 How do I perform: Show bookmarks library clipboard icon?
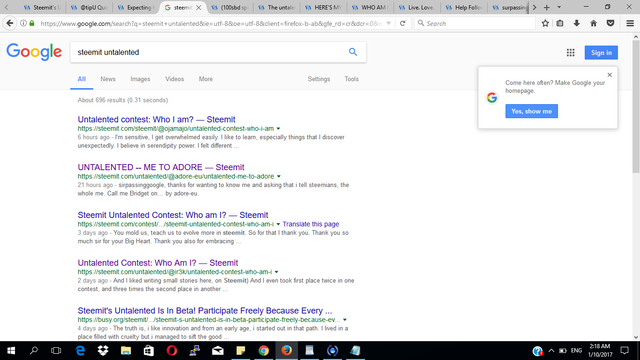[560, 23]
